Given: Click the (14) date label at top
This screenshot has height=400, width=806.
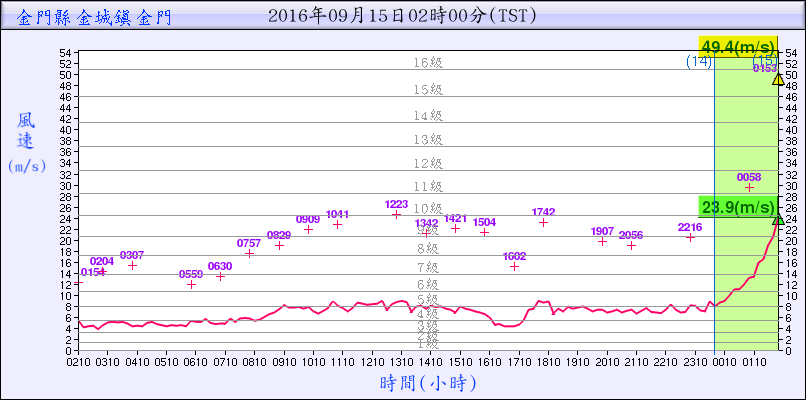Looking at the screenshot, I should [x=698, y=62].
